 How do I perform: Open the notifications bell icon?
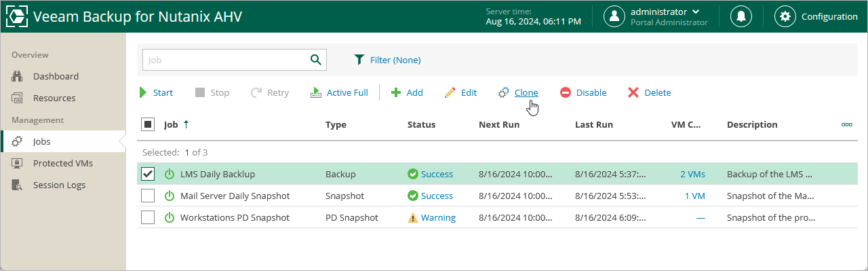pyautogui.click(x=741, y=16)
